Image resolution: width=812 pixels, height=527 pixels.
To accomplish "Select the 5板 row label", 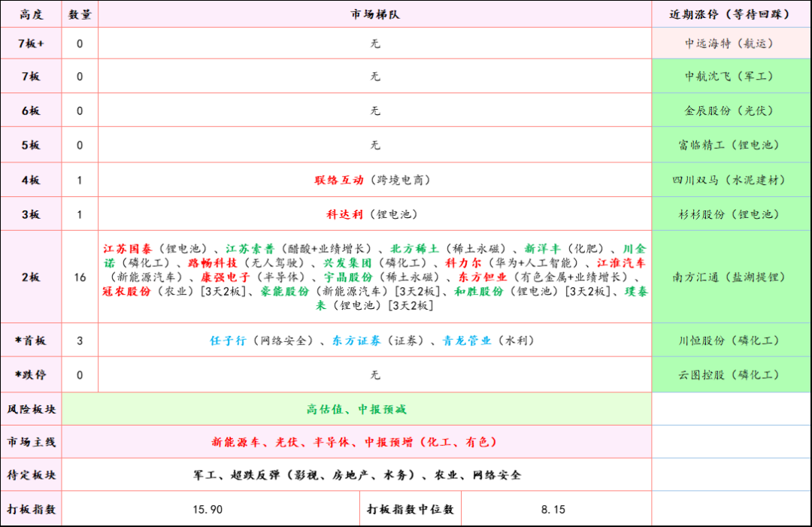I will pos(31,145).
